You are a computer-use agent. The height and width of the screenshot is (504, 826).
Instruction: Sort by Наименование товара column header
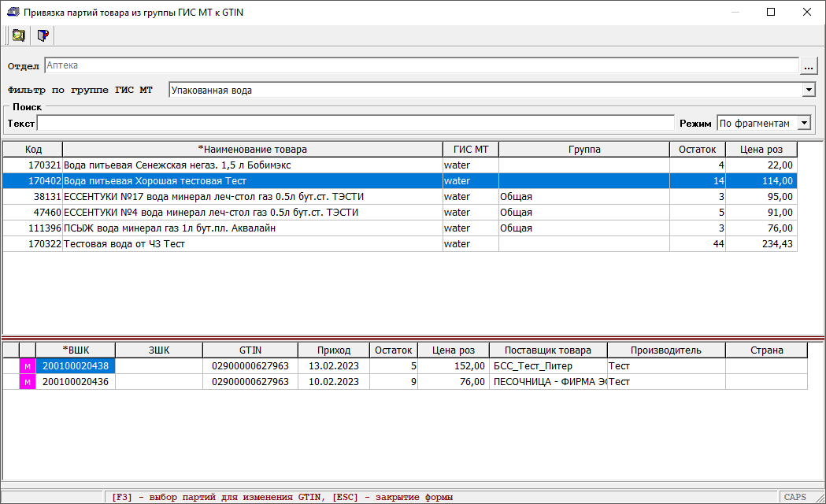coord(252,150)
